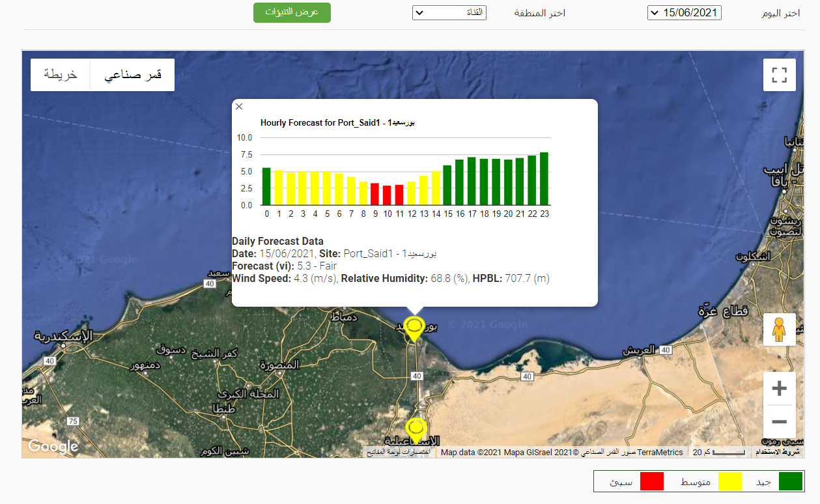Image resolution: width=820 pixels, height=504 pixels.
Task: Click the Port Said yellow map marker
Action: click(414, 327)
